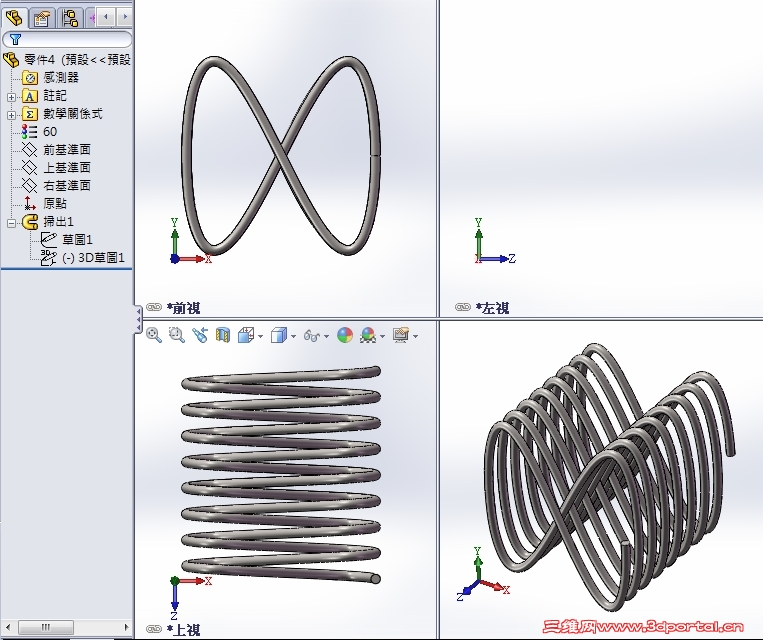Click the *前視 front view label
Image resolution: width=763 pixels, height=640 pixels.
tap(183, 308)
